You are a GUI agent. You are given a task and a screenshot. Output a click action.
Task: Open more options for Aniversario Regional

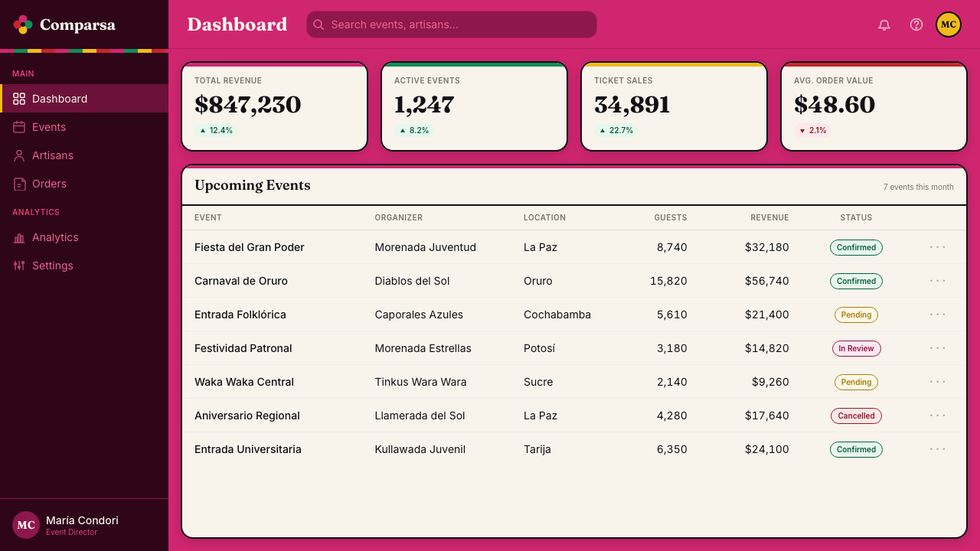[x=938, y=416]
